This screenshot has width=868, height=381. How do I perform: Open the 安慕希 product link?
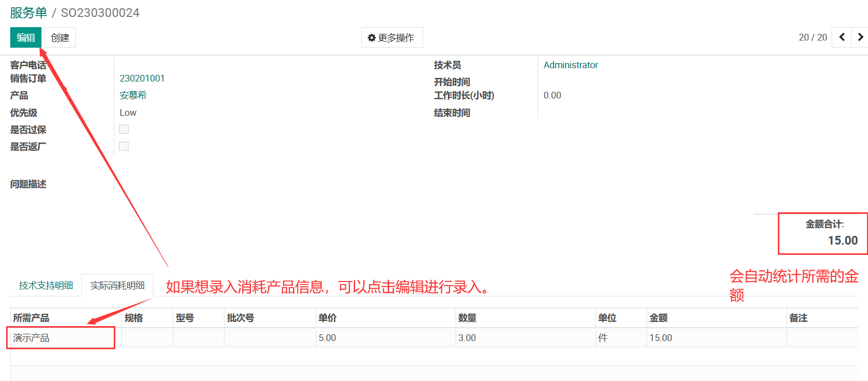(133, 95)
